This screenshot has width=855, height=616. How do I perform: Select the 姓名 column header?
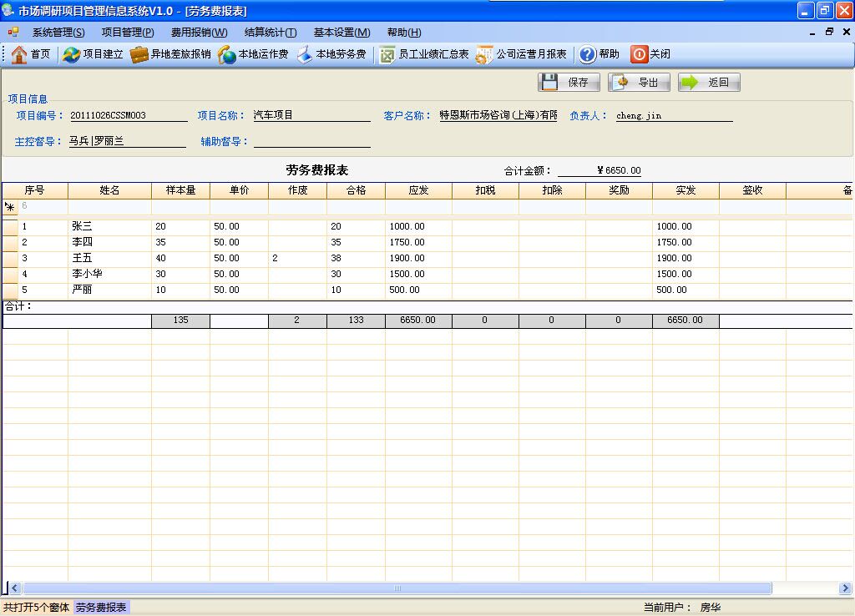(109, 190)
